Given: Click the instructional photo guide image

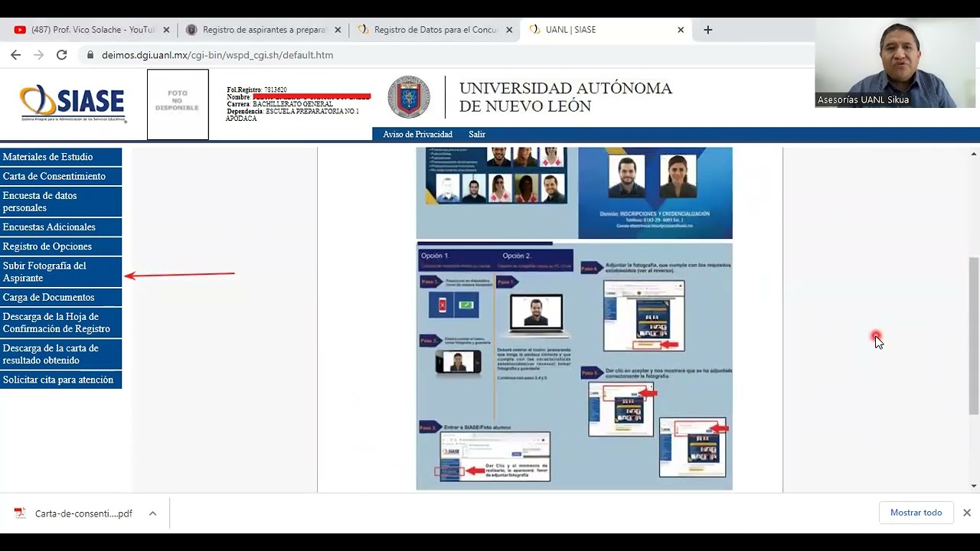Looking at the screenshot, I should 574,319.
